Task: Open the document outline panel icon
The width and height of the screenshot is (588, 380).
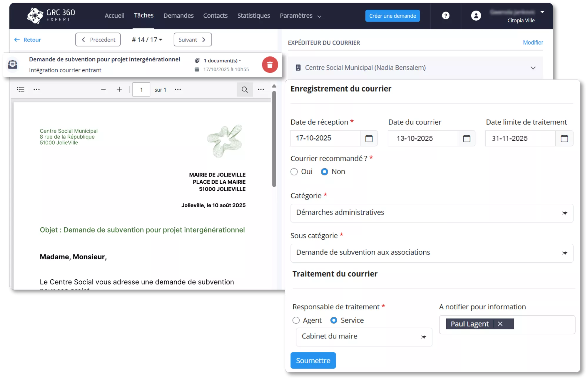Action: coord(21,89)
